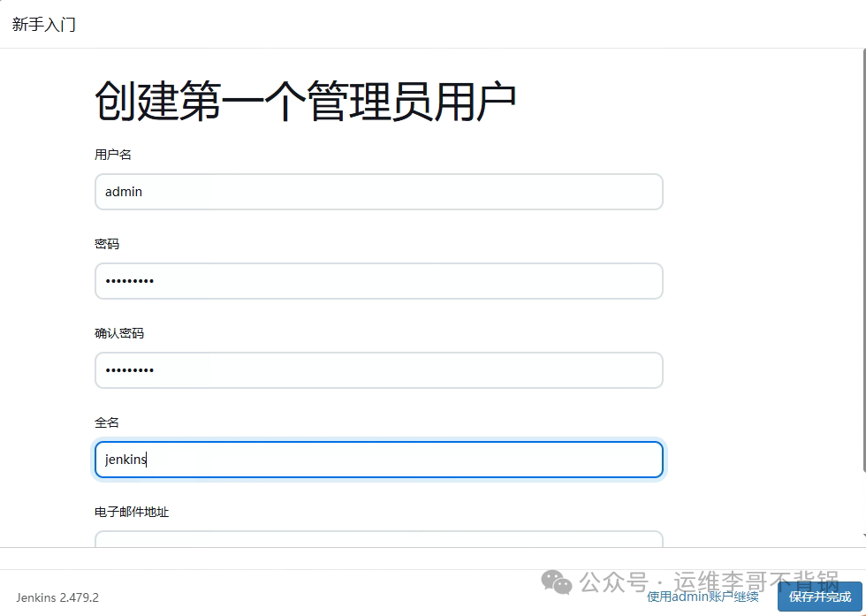Click the 密码 label above password field

click(x=107, y=244)
